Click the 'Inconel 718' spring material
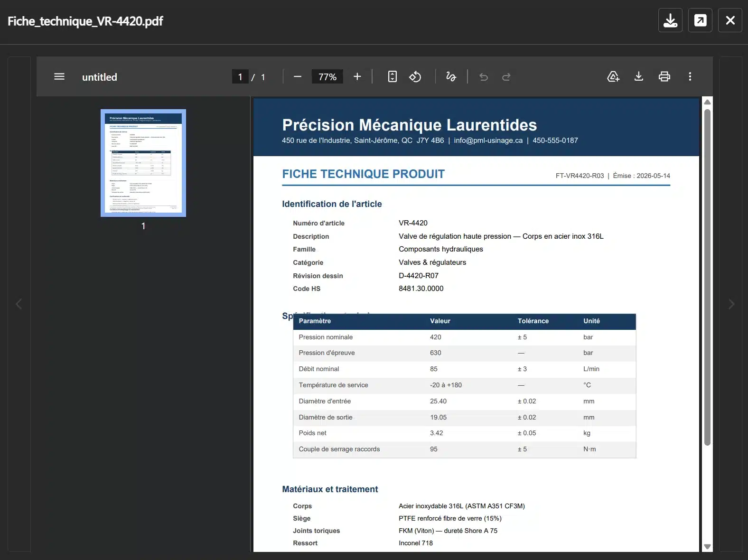 pyautogui.click(x=416, y=543)
